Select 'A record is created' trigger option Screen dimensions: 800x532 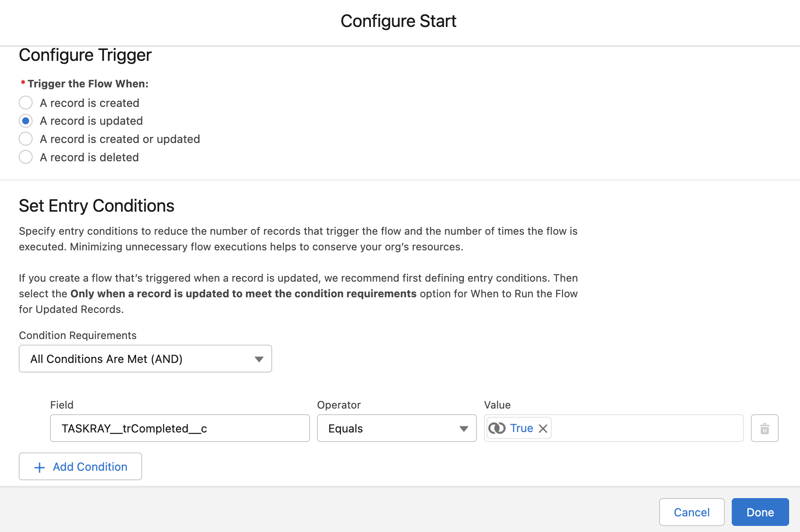(x=26, y=103)
